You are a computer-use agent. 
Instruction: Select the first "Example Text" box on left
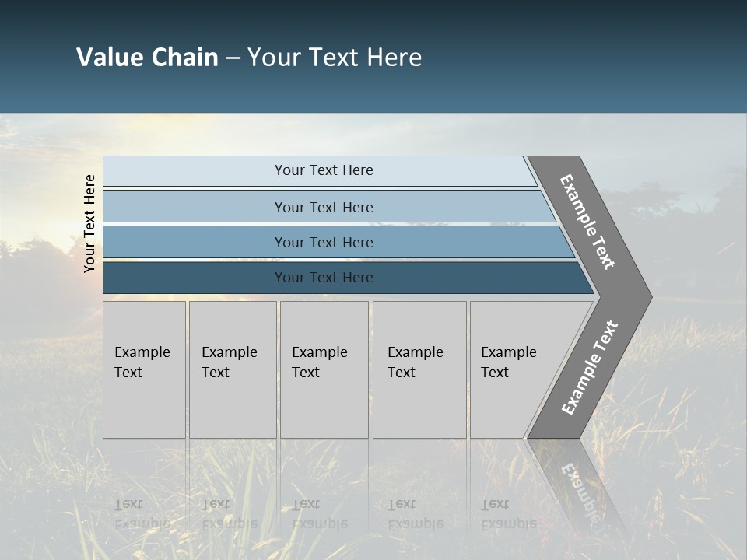click(x=144, y=369)
